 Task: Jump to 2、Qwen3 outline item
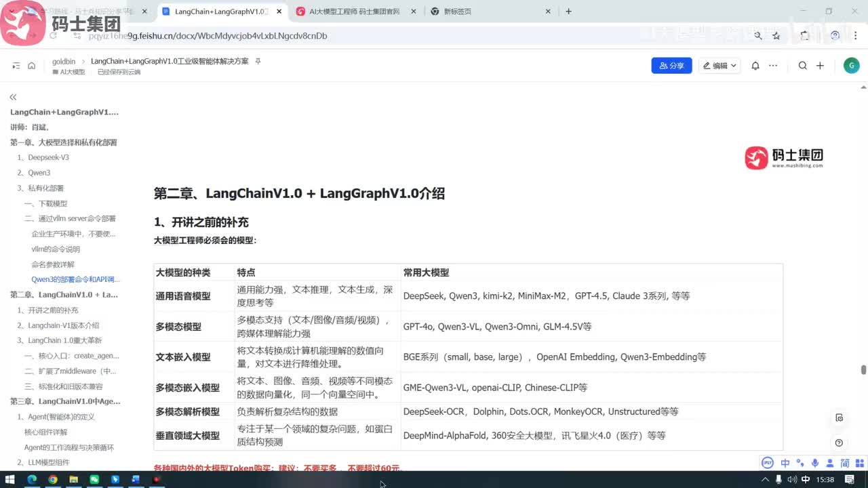(34, 173)
